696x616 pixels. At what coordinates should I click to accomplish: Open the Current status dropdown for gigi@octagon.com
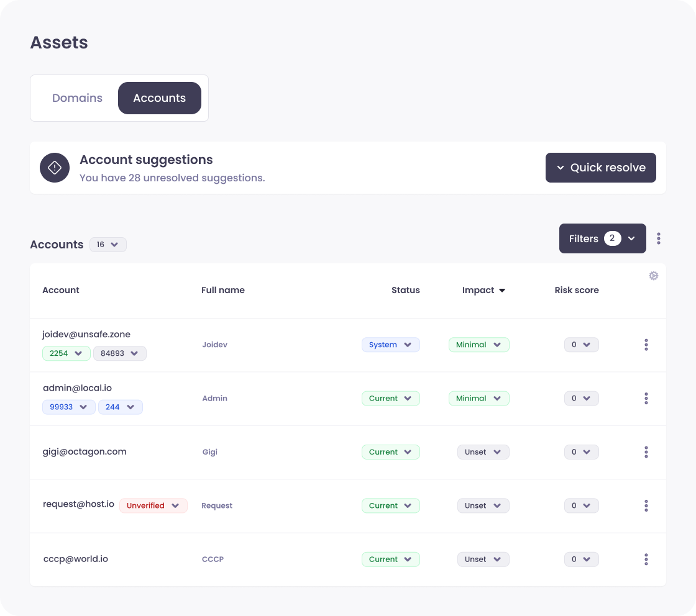391,452
